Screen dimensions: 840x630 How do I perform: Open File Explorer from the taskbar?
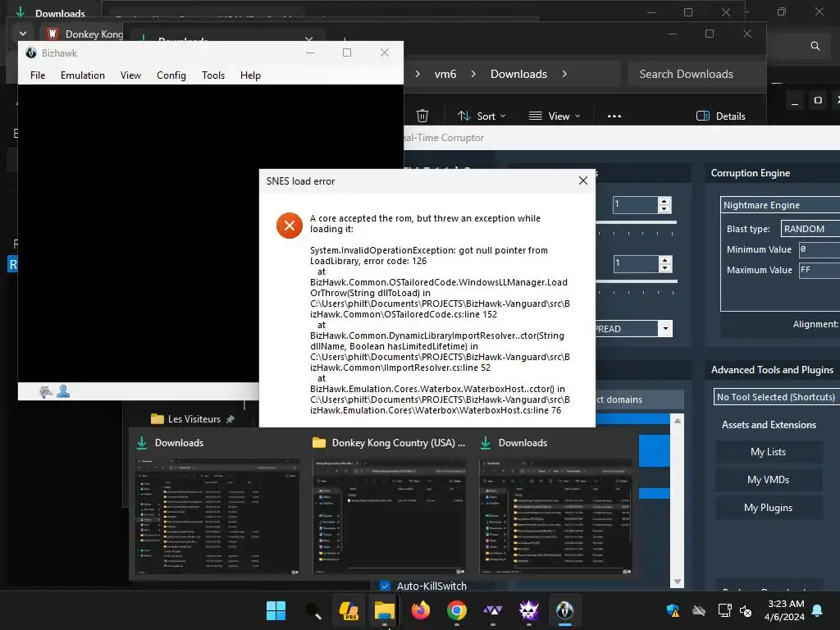pos(384,610)
